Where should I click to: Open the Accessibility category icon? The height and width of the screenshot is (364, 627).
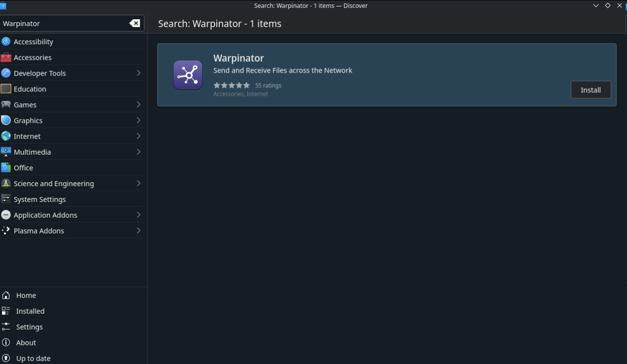point(6,42)
